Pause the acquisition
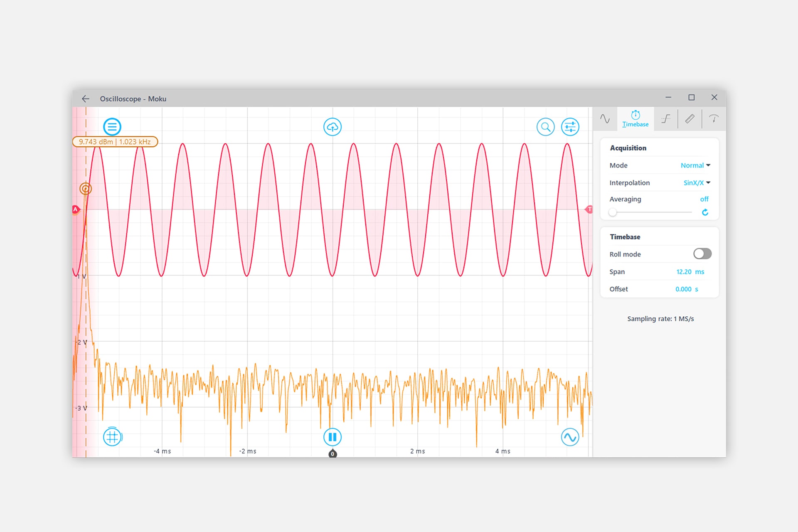Screen dimensions: 798x532 pyautogui.click(x=332, y=437)
